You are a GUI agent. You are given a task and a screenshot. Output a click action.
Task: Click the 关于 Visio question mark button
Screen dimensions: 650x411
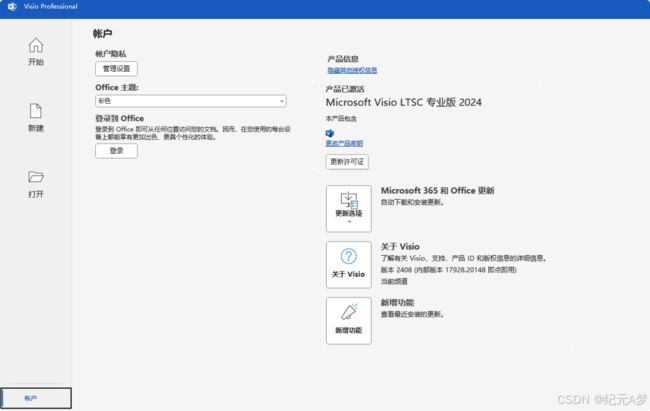349,265
